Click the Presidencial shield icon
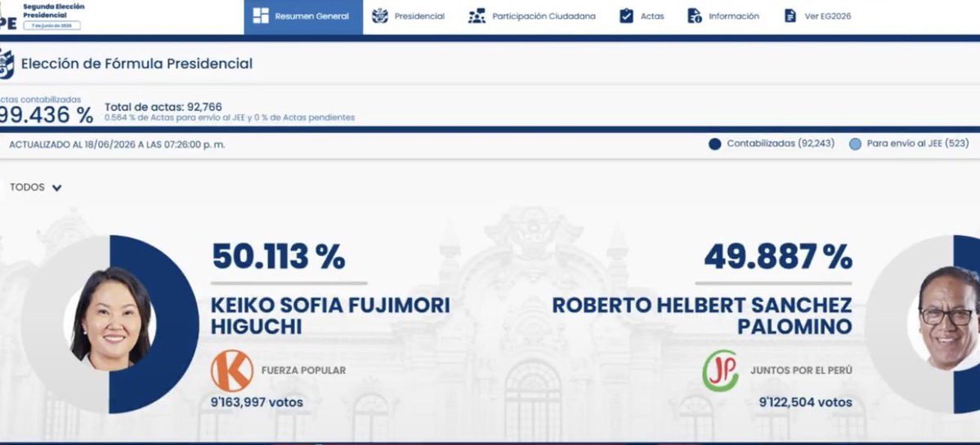Image resolution: width=980 pixels, height=445 pixels. coord(379,16)
